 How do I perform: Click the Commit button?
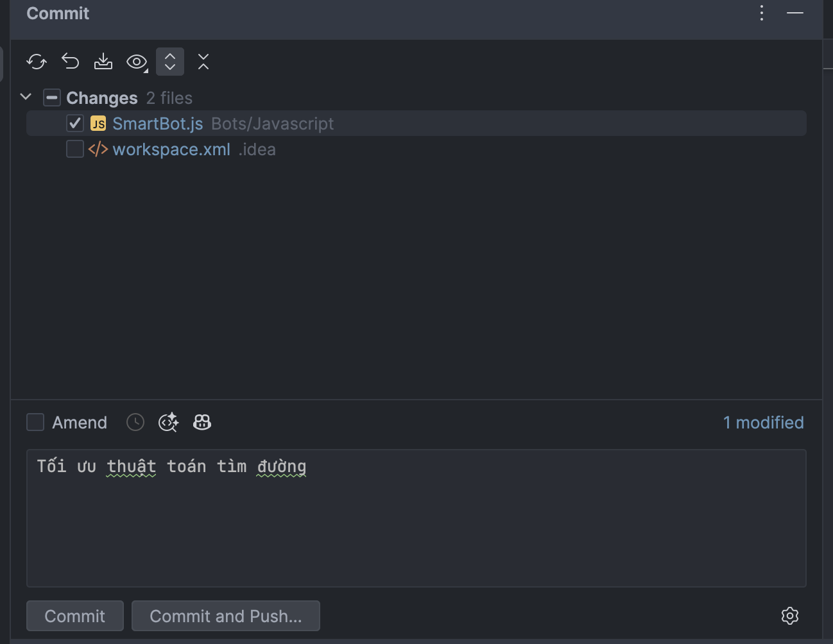[x=75, y=616]
